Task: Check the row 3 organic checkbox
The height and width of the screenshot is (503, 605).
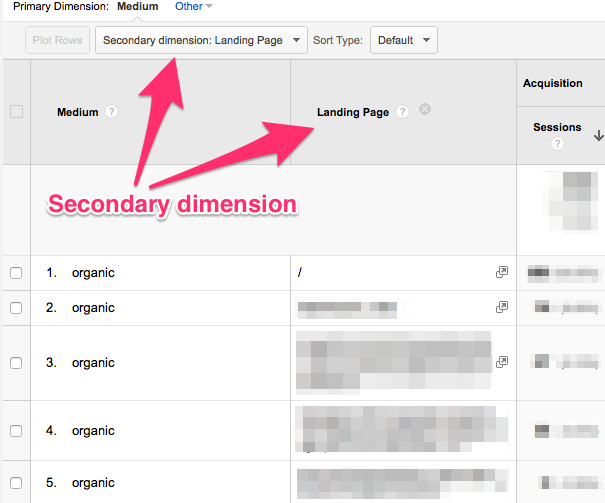Action: [x=16, y=363]
